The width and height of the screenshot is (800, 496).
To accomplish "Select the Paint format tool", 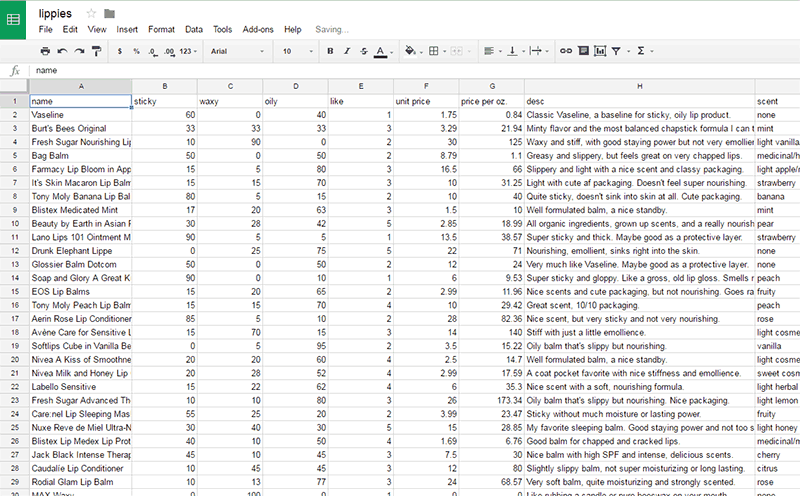I will pos(96,51).
